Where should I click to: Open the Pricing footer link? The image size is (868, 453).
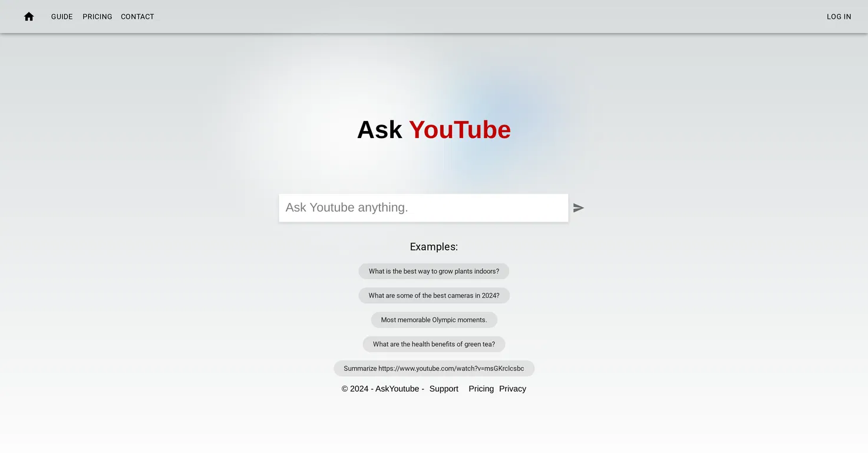point(481,389)
